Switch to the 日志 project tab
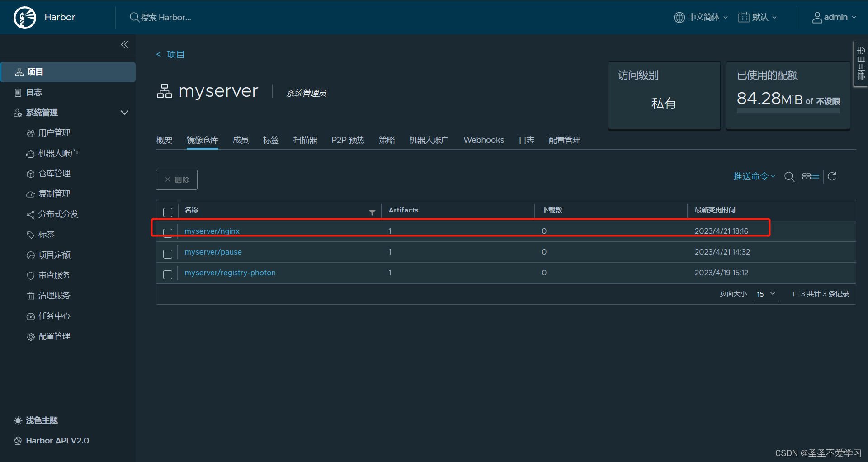The height and width of the screenshot is (462, 868). coord(527,140)
